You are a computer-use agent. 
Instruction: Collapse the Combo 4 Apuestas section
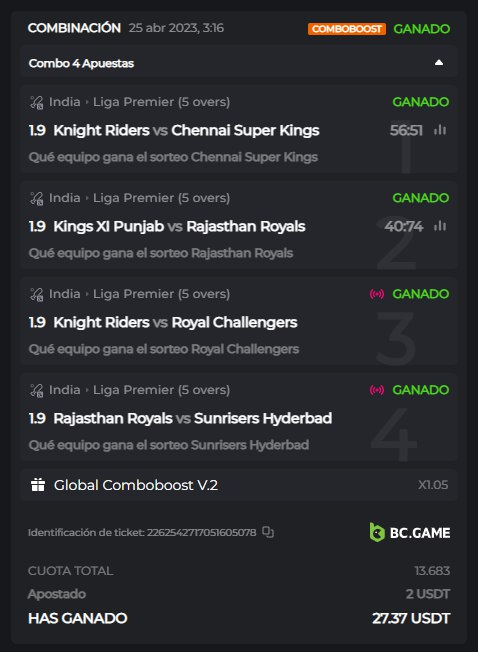439,63
